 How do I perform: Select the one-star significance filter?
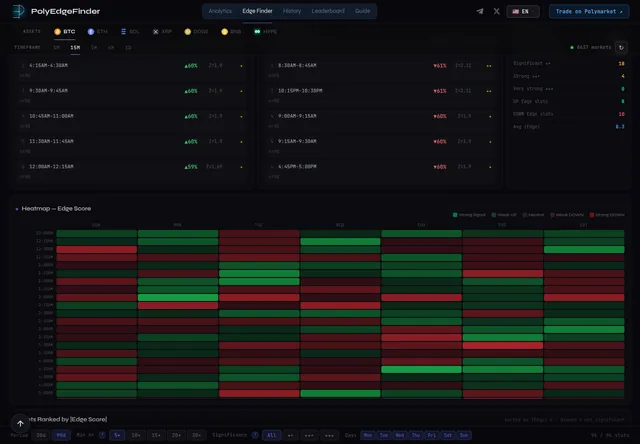click(x=290, y=435)
